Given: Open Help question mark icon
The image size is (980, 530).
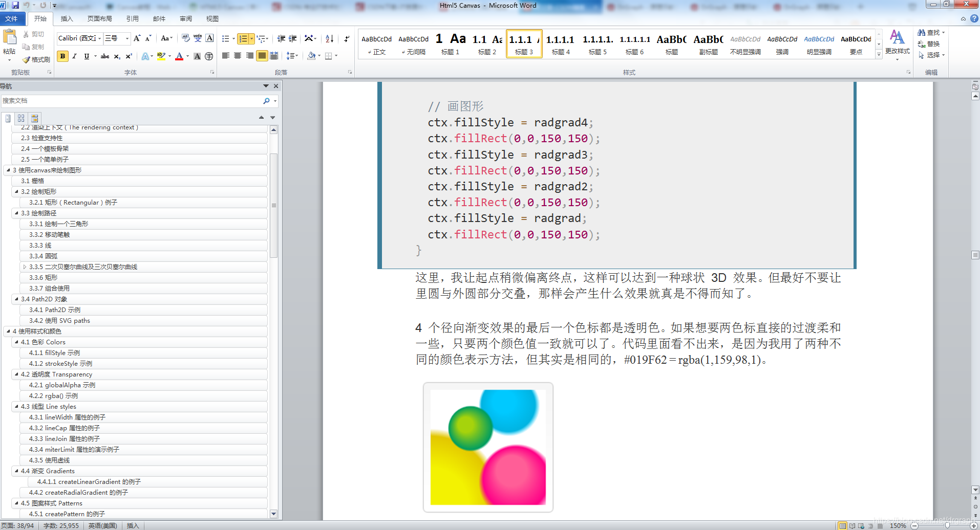Looking at the screenshot, I should click(974, 18).
